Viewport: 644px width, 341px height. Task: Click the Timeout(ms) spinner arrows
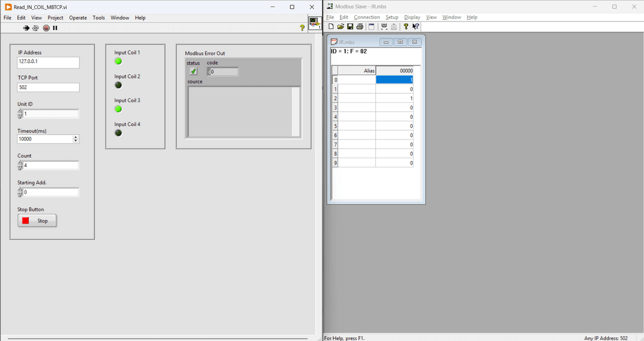coord(75,139)
